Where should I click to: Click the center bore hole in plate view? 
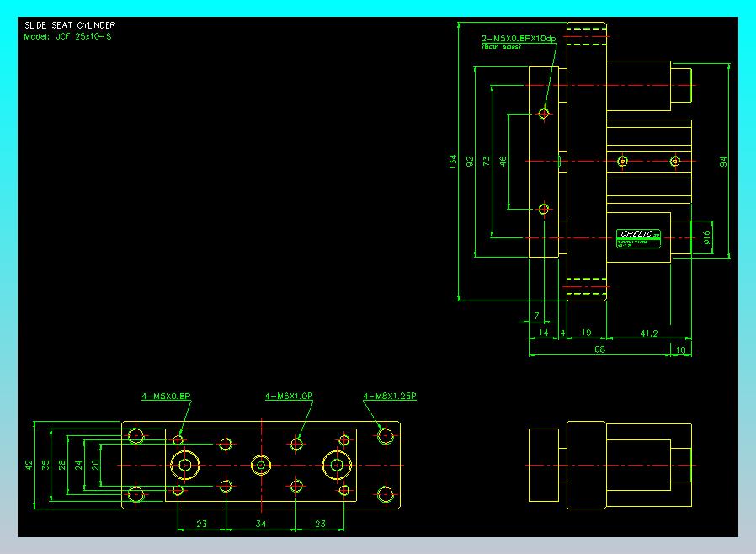click(261, 465)
